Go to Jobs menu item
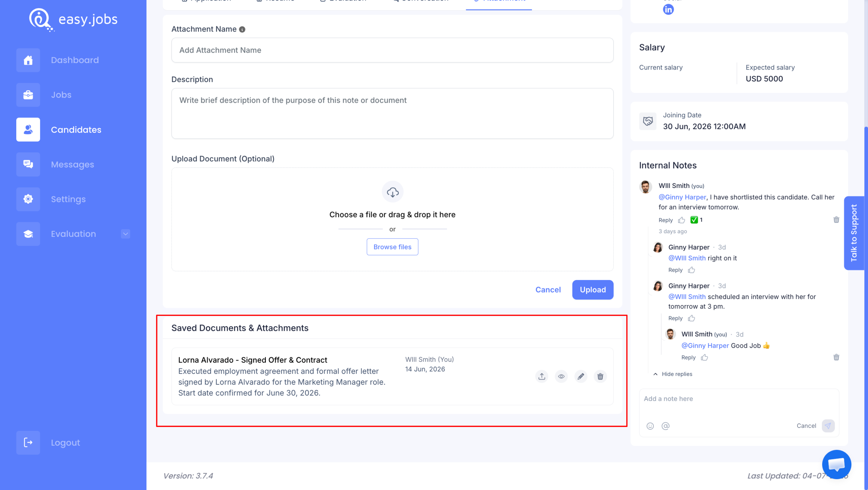The image size is (868, 490). [x=61, y=95]
